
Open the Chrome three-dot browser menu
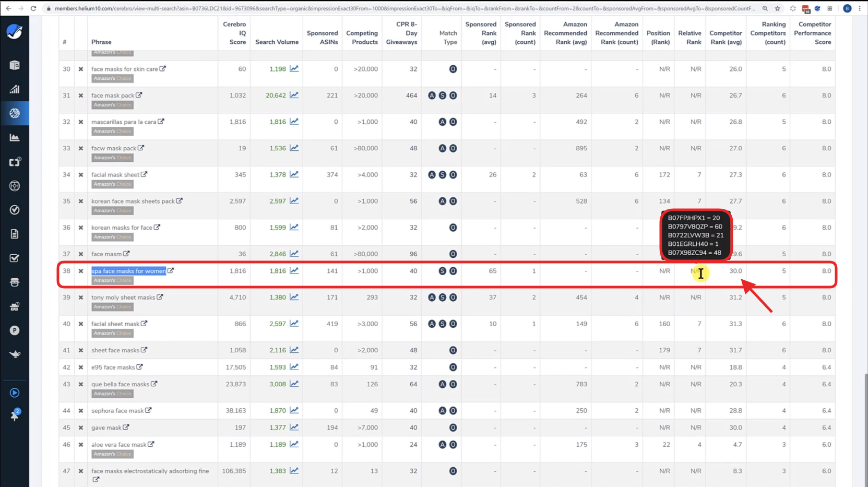coord(860,8)
